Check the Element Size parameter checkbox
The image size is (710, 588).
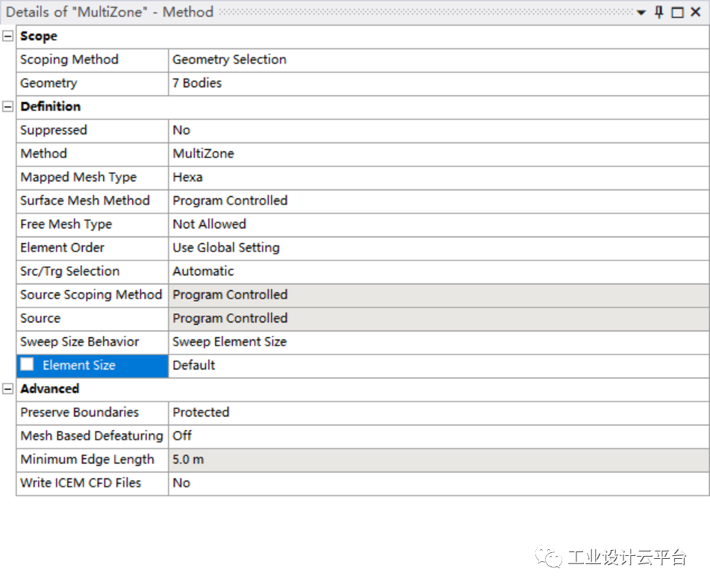pos(27,364)
